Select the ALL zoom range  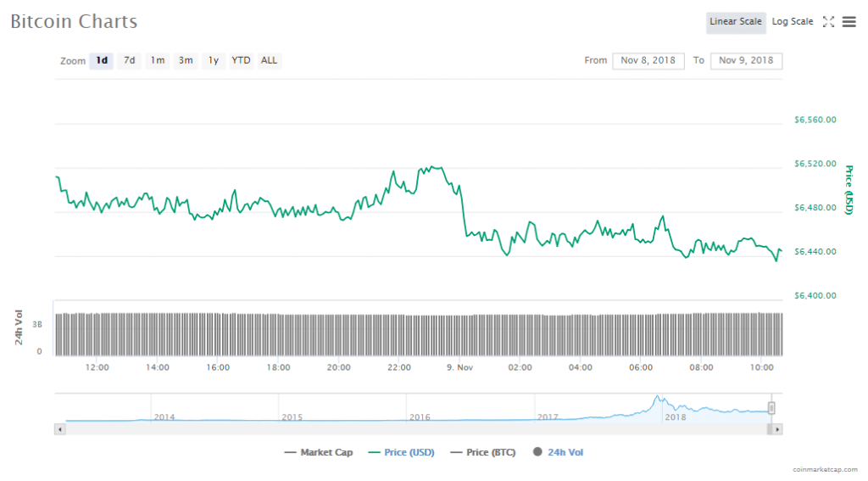pos(269,60)
